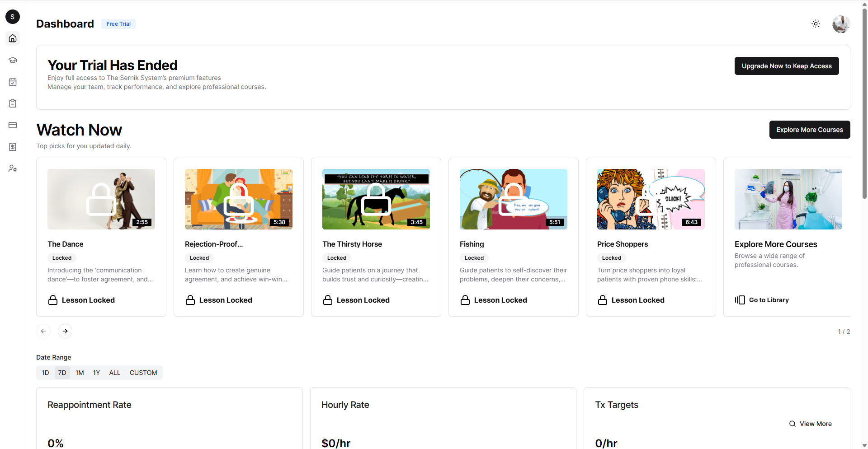The height and width of the screenshot is (449, 868).
Task: Select the ALL date range option
Action: point(115,373)
